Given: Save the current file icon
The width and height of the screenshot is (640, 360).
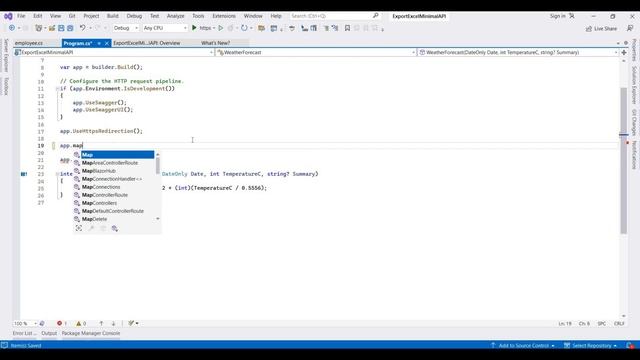Looking at the screenshot, I should 61,28.
